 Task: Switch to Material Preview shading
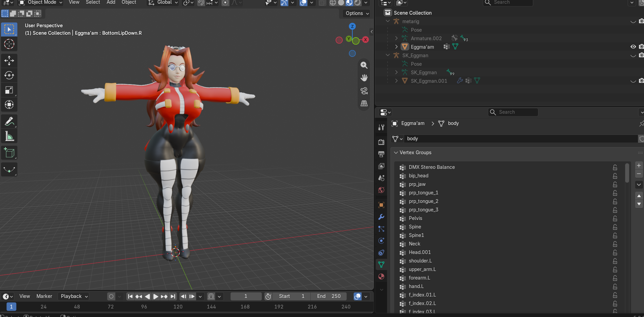click(349, 3)
